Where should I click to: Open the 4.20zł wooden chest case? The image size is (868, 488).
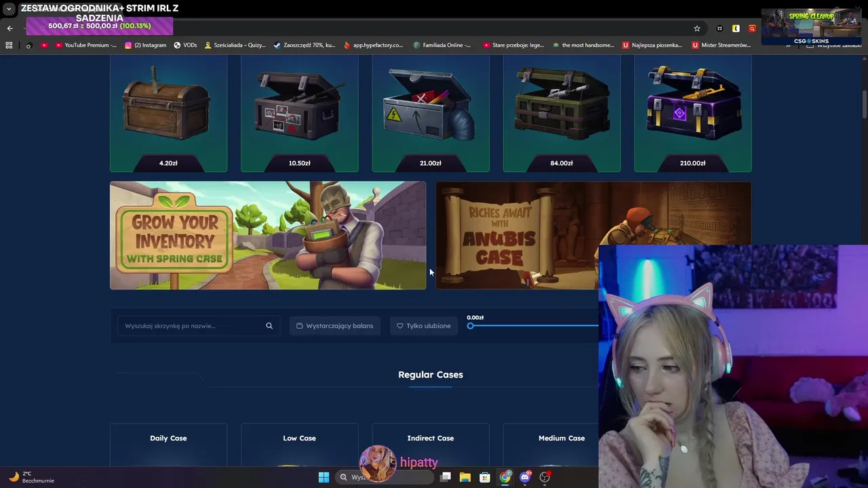(x=168, y=113)
